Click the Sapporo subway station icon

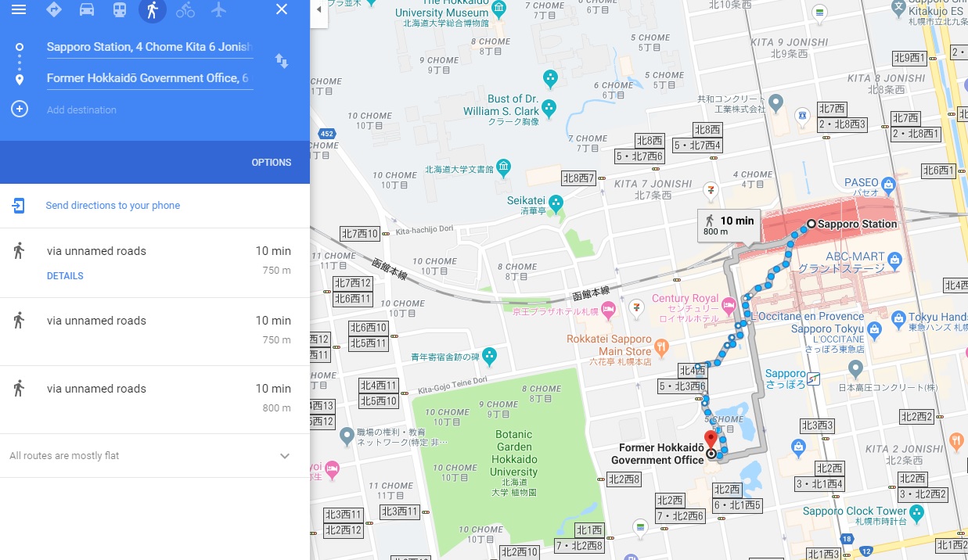click(x=815, y=379)
